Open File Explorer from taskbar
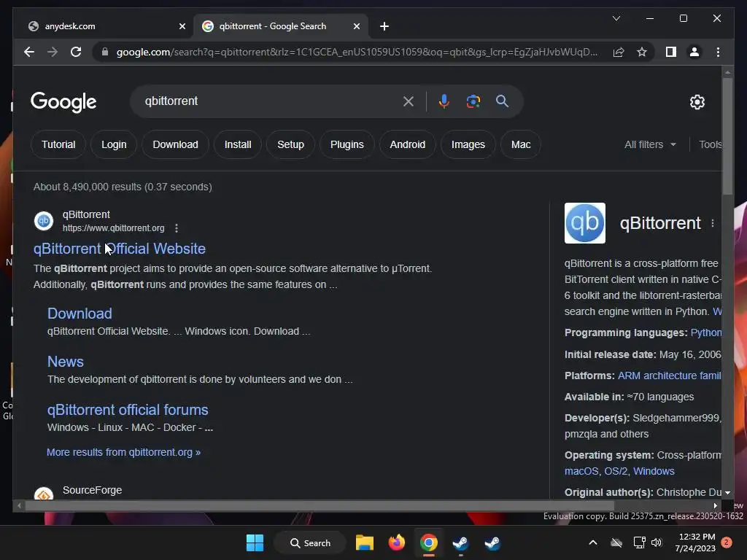Viewport: 747px width, 560px height. click(365, 542)
